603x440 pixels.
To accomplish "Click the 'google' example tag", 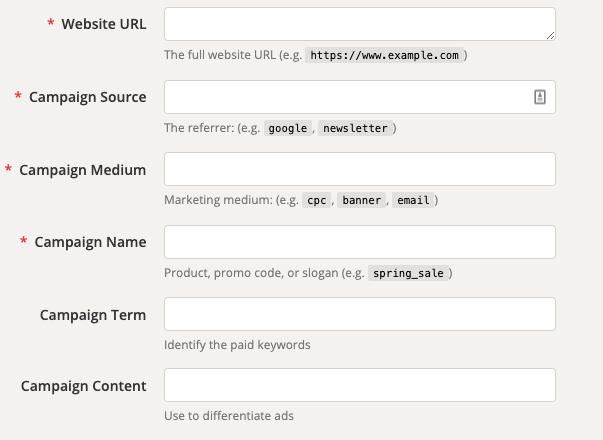I will (288, 128).
